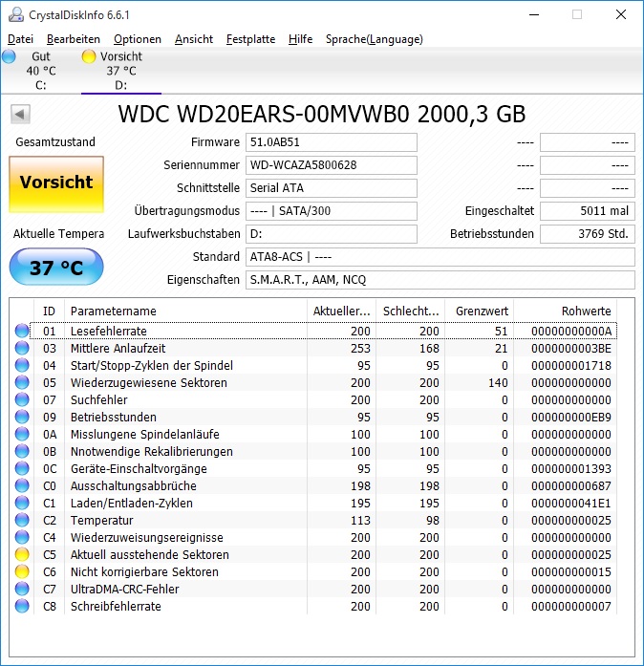Click status orb for Misslungene Spindelanläufe

(22, 434)
